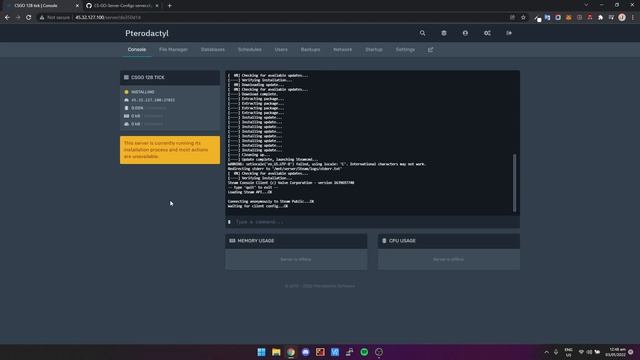Image resolution: width=640 pixels, height=360 pixels.
Task: Select the CSGO 128 tick Console browser tab
Action: [x=41, y=6]
